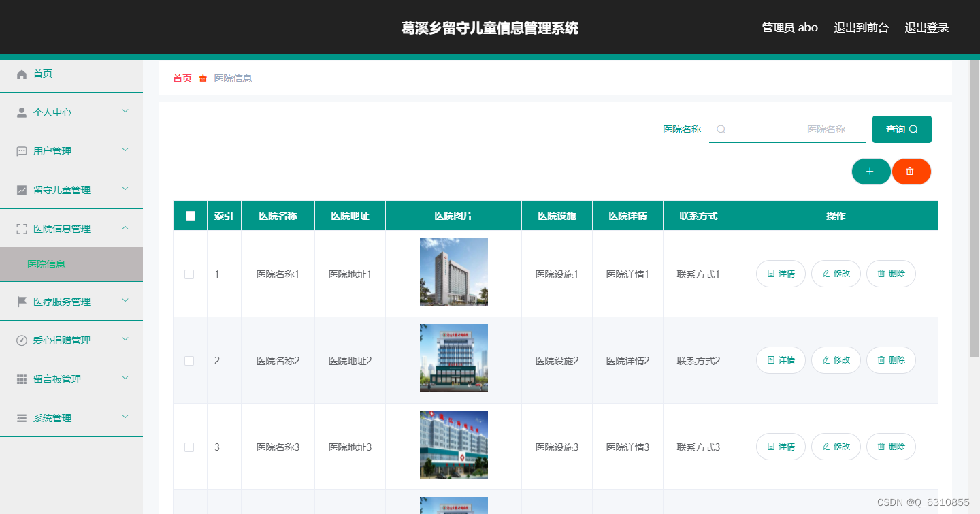This screenshot has width=980, height=514.
Task: Click cell 医院设施1
Action: coord(557,274)
